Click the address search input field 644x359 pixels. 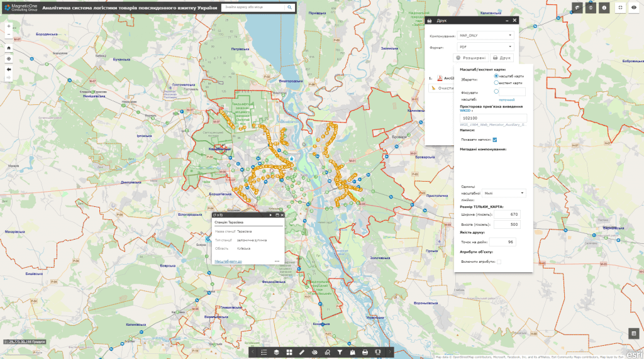[253, 8]
